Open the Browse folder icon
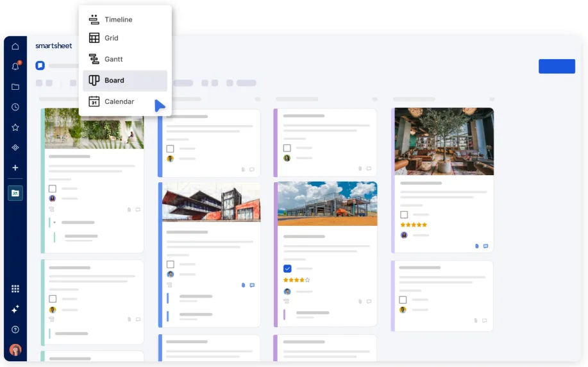 (15, 87)
